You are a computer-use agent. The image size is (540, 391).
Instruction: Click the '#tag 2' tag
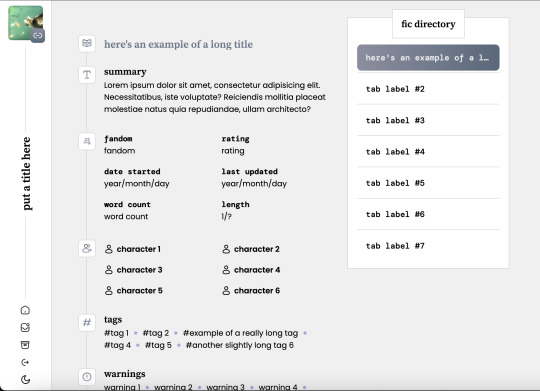point(156,333)
